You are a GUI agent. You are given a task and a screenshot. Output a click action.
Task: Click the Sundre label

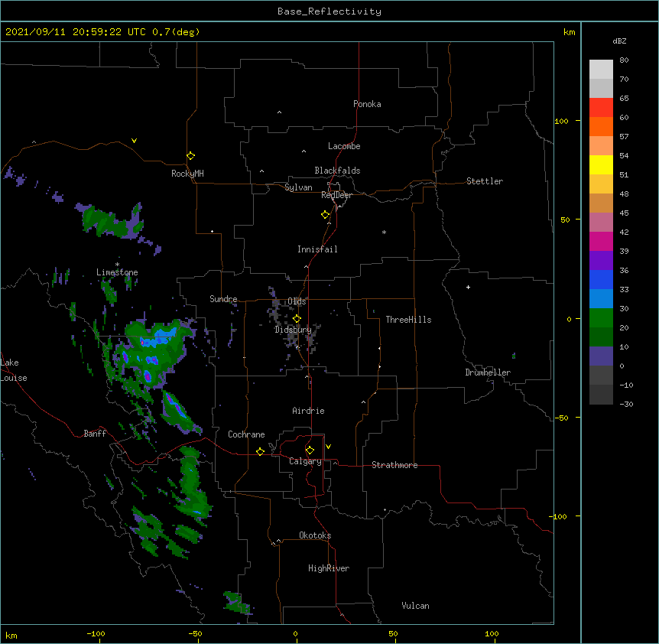click(223, 299)
